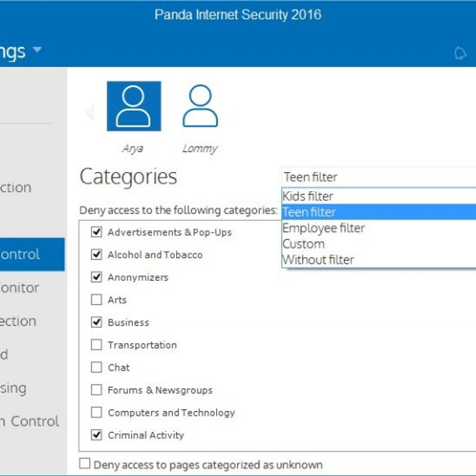Choose Kids filter from the list
The height and width of the screenshot is (476, 476).
379,196
